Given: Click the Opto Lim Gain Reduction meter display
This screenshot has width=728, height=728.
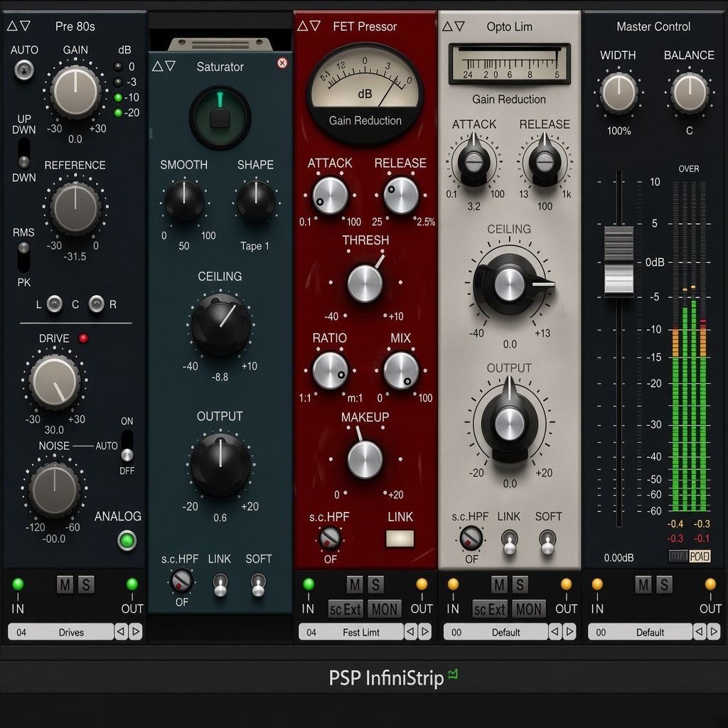Looking at the screenshot, I should click(x=510, y=64).
